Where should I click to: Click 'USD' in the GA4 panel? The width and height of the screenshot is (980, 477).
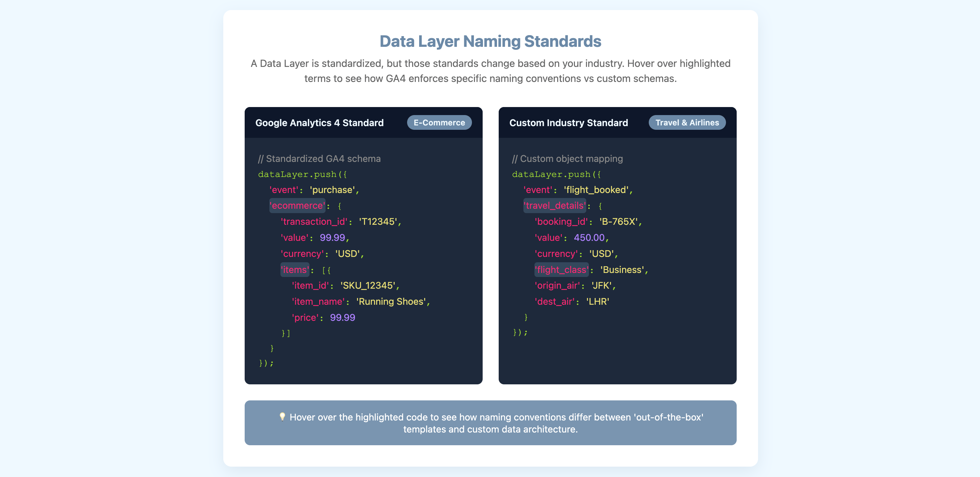[347, 254]
